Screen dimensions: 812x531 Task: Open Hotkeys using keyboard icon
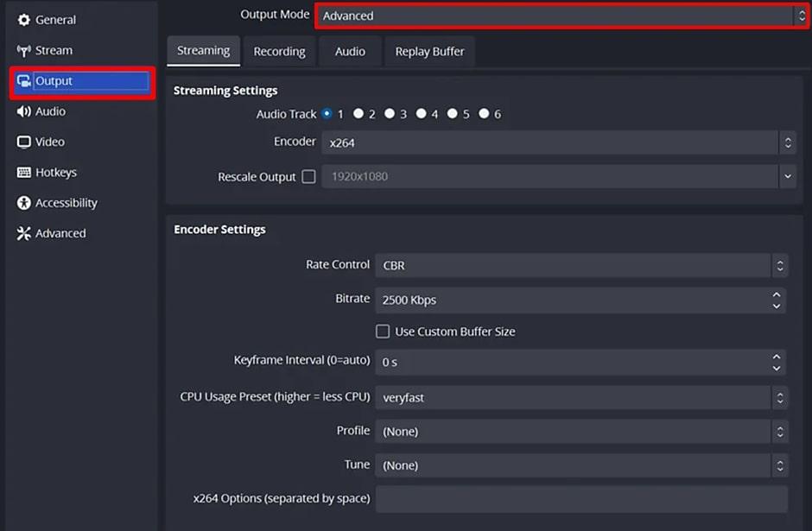23,172
